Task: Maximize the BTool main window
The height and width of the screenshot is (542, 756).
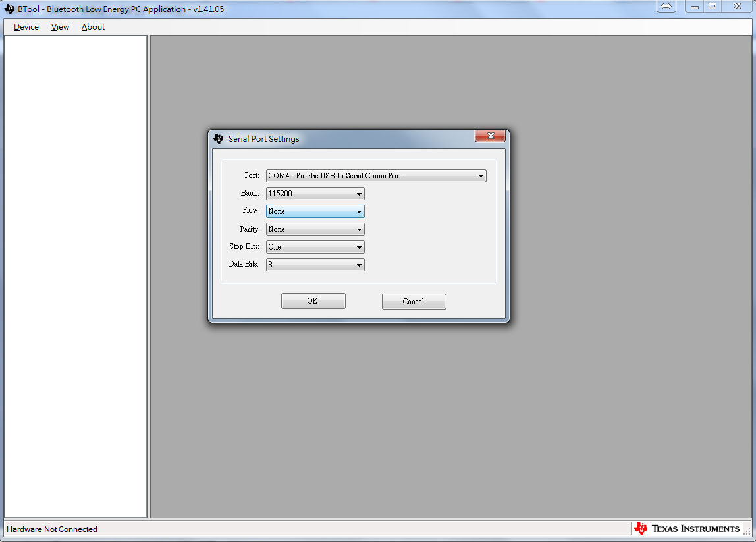Action: tap(713, 7)
